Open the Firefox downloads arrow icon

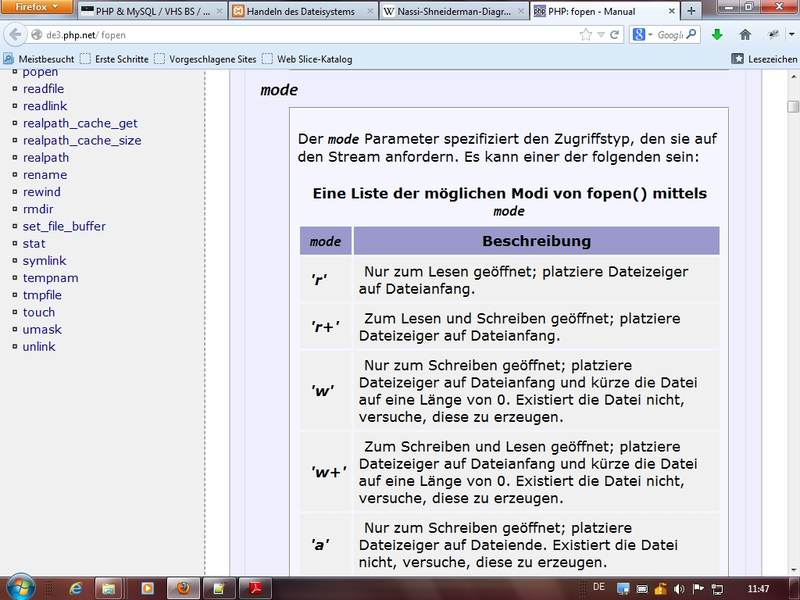pos(717,34)
